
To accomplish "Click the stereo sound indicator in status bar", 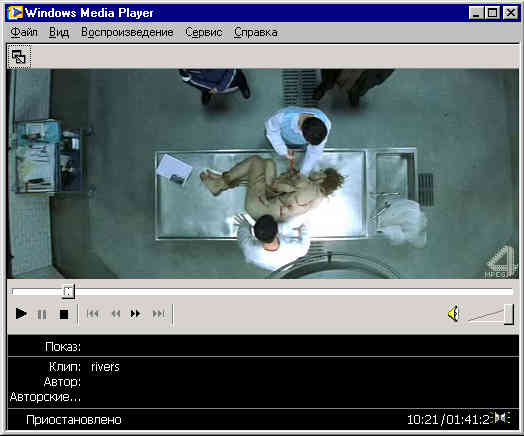I will point(502,418).
